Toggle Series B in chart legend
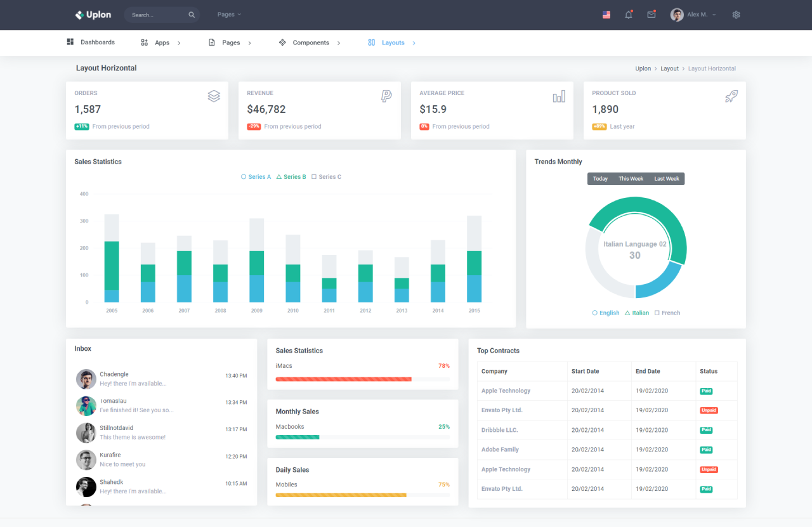The width and height of the screenshot is (812, 527). tap(291, 177)
